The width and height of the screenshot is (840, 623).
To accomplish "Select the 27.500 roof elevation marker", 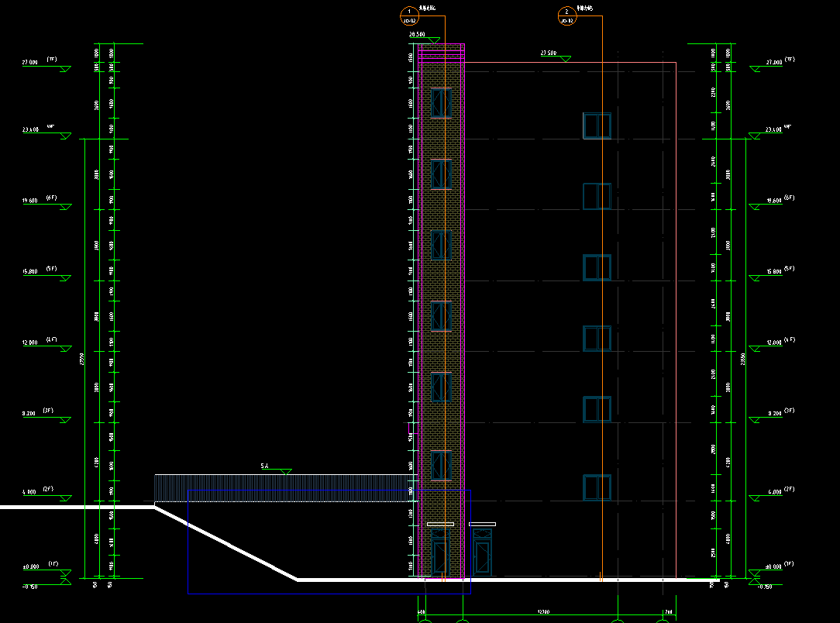I will [x=549, y=53].
